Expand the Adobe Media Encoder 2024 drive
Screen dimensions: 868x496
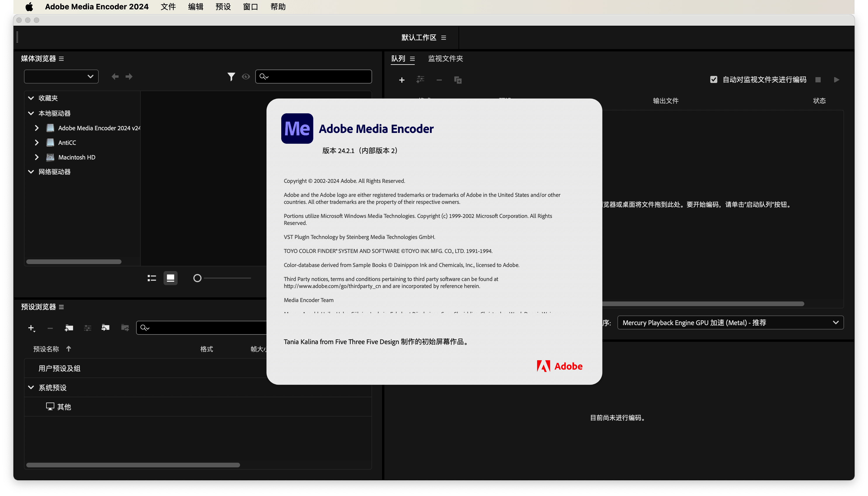(37, 128)
